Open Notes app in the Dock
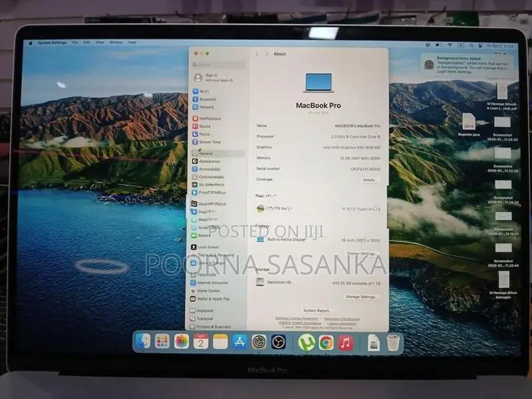This screenshot has height=399, width=532. [220, 342]
